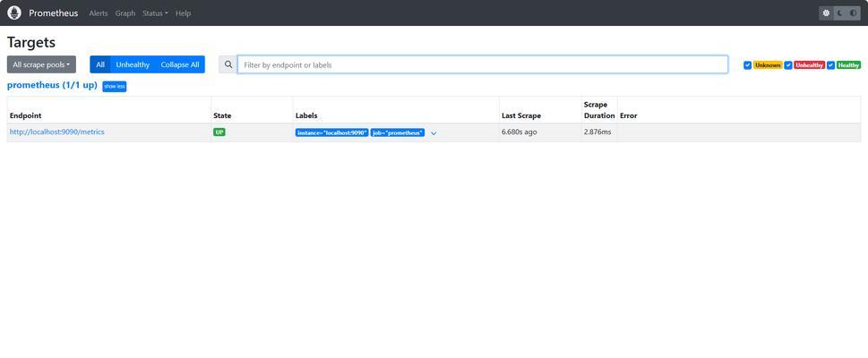Click the Collapse All button
Screen dimensions: 868x358
(180, 64)
